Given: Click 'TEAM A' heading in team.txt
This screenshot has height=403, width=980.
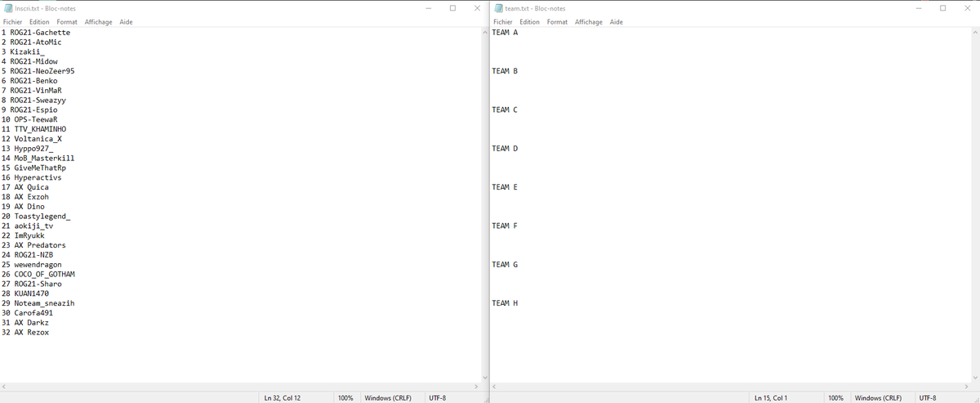Looking at the screenshot, I should (x=505, y=33).
